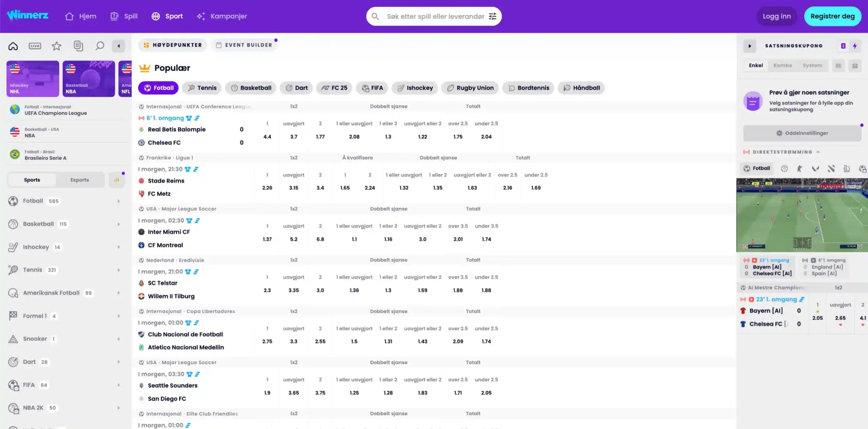Click the Registrer deg button
This screenshot has height=429, width=868.
(x=832, y=16)
